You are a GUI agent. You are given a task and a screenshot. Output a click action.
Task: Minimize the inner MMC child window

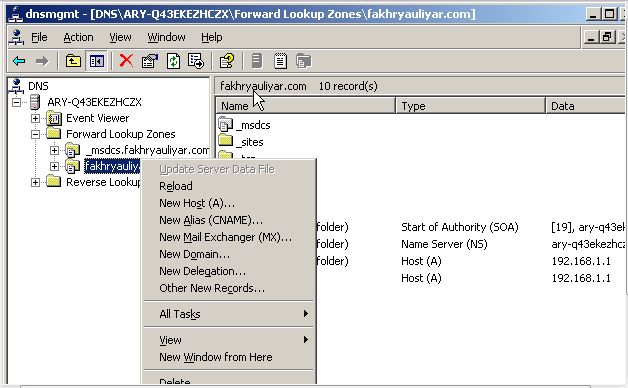click(591, 37)
